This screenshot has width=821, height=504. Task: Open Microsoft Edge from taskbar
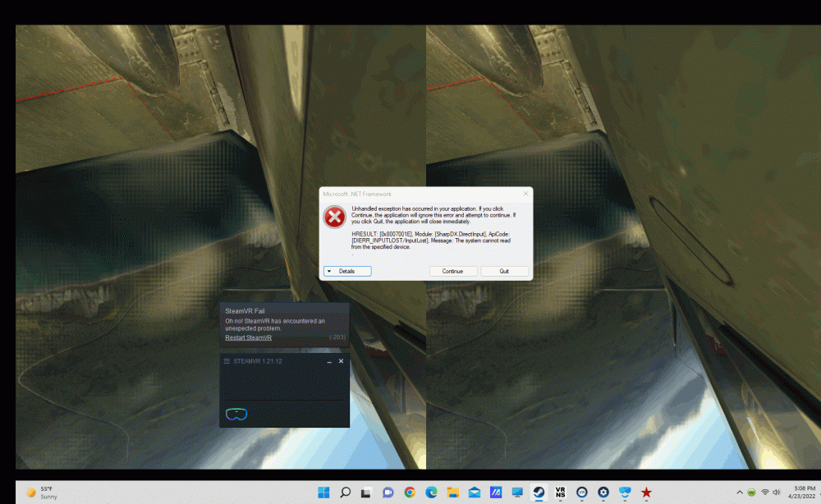(x=431, y=493)
